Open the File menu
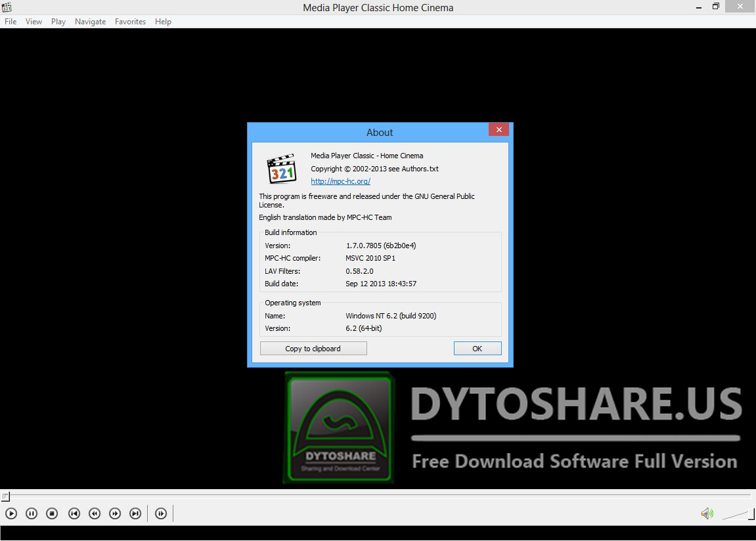This screenshot has height=541, width=756. pos(11,21)
